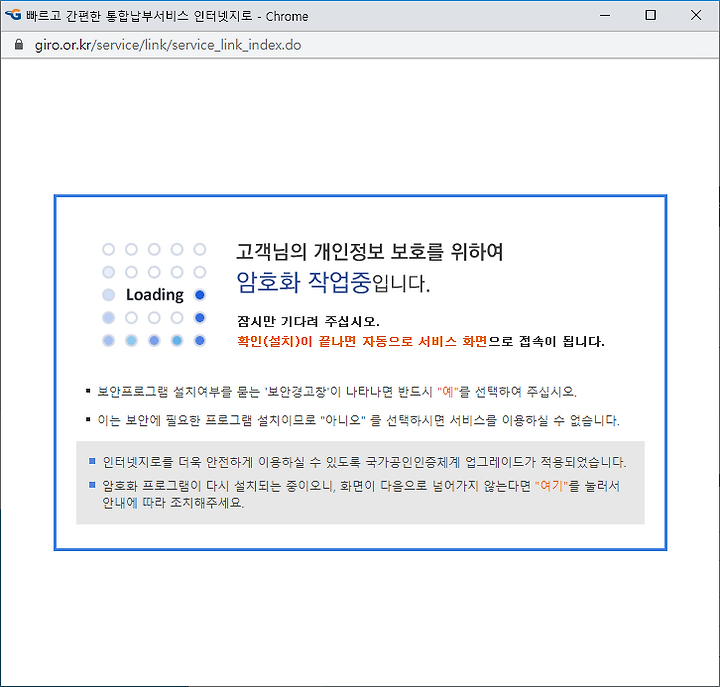Close the internet giro window
This screenshot has height=687, width=720.
pyautogui.click(x=696, y=15)
